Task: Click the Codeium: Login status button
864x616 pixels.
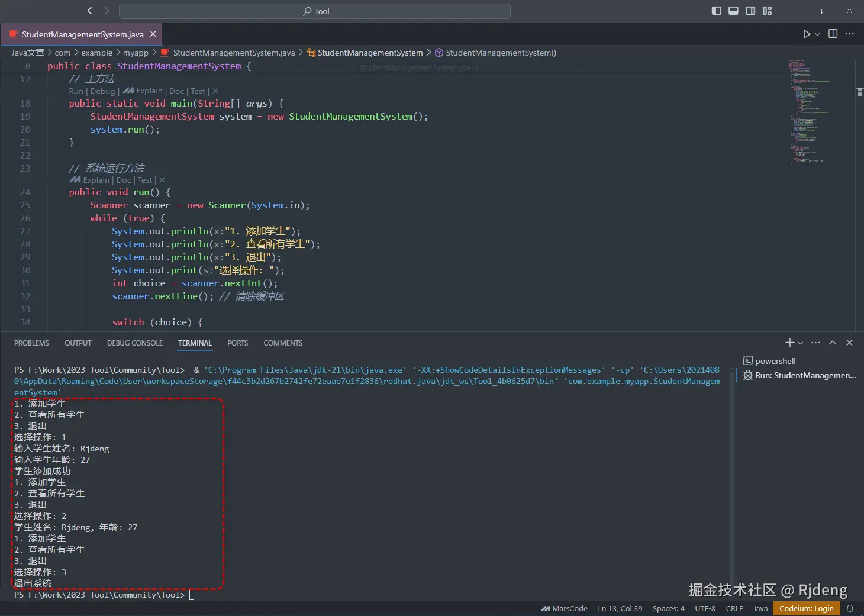Action: pos(806,608)
